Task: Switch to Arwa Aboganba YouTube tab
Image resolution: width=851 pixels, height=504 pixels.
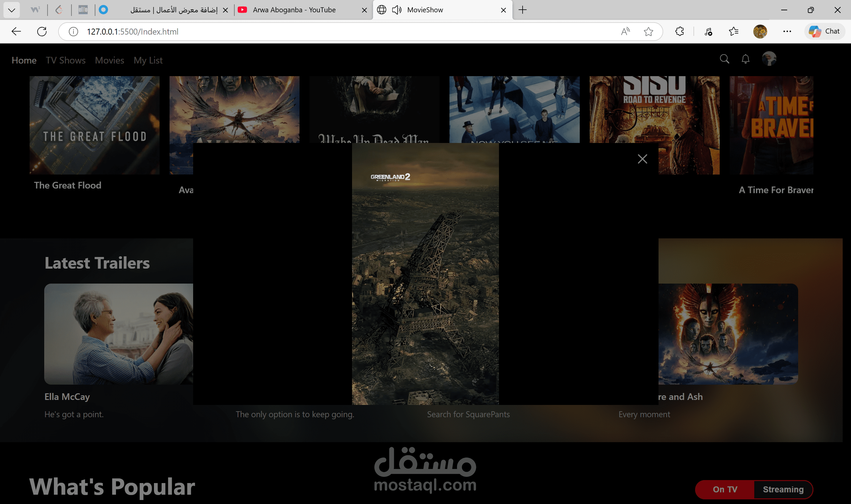Action: coord(294,10)
